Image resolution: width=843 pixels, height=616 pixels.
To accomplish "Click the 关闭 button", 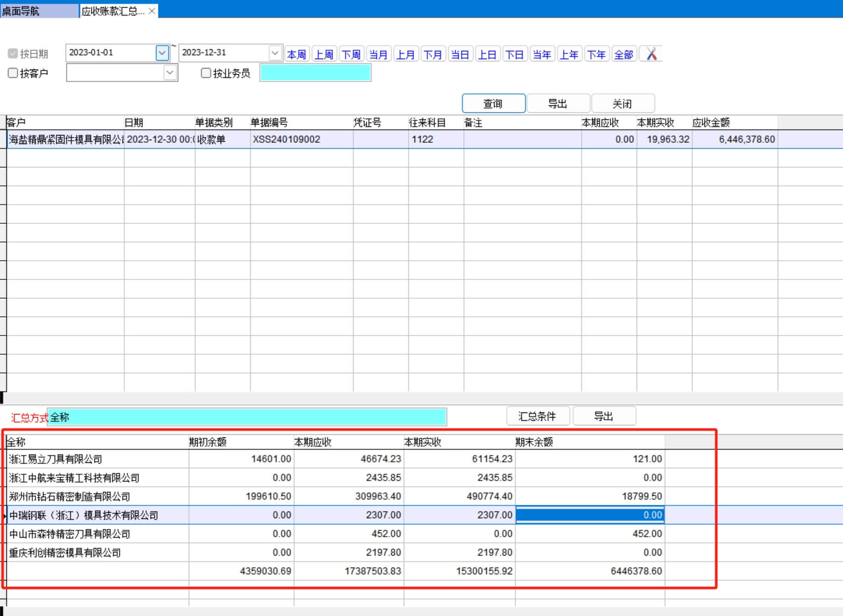I will click(622, 103).
